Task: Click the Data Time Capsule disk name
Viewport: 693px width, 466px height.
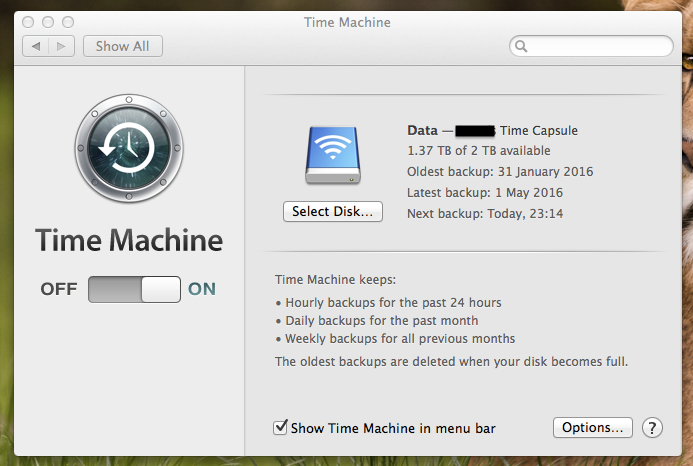Action: click(x=492, y=130)
